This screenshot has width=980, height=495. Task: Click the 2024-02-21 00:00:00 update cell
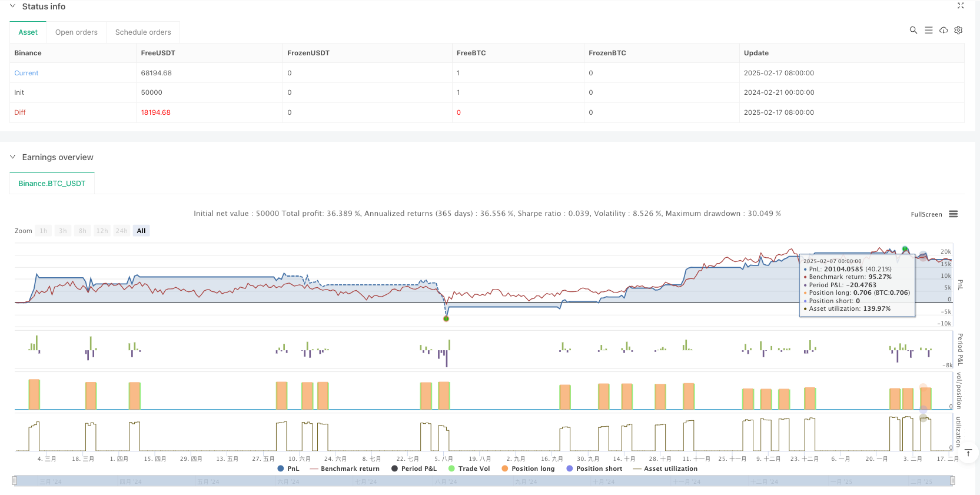779,92
